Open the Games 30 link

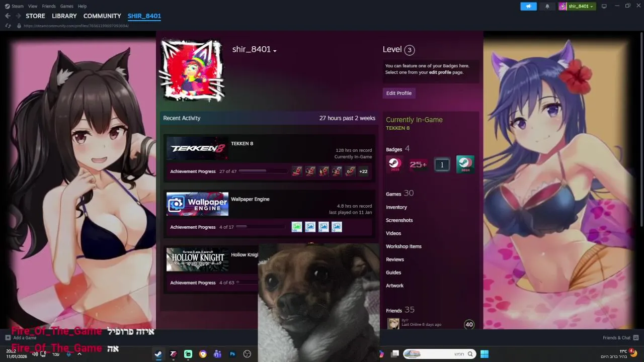399,194
